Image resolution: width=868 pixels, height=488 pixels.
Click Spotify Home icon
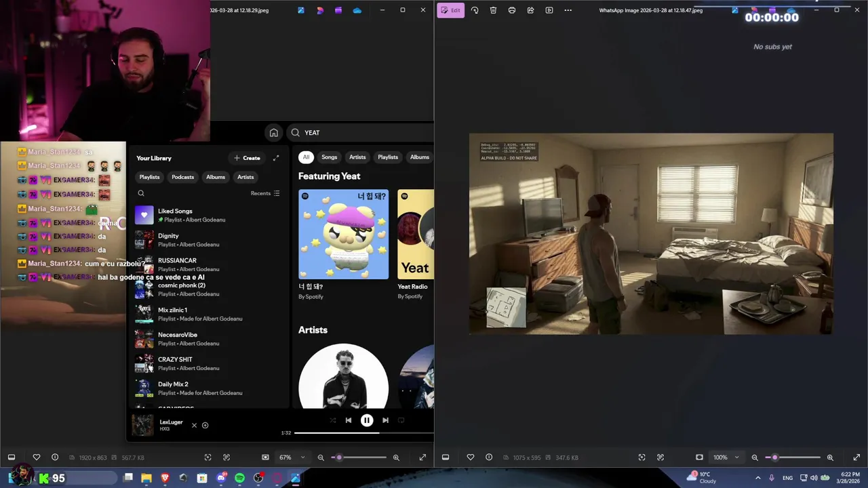273,133
